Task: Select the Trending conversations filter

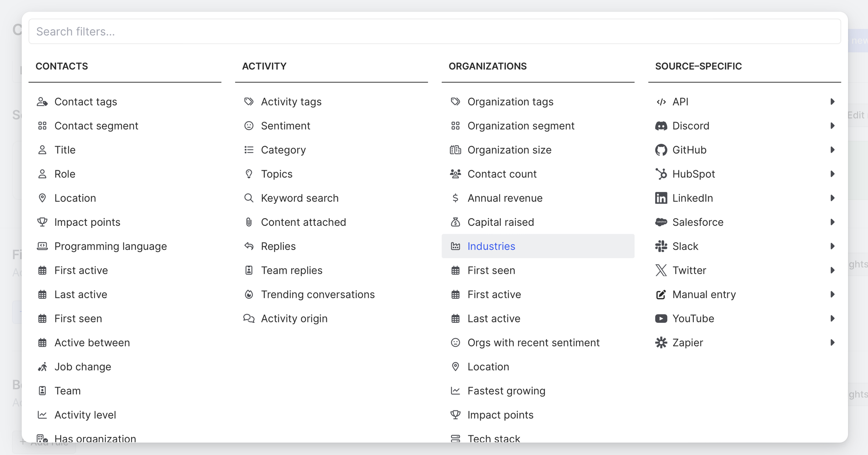Action: click(x=317, y=294)
